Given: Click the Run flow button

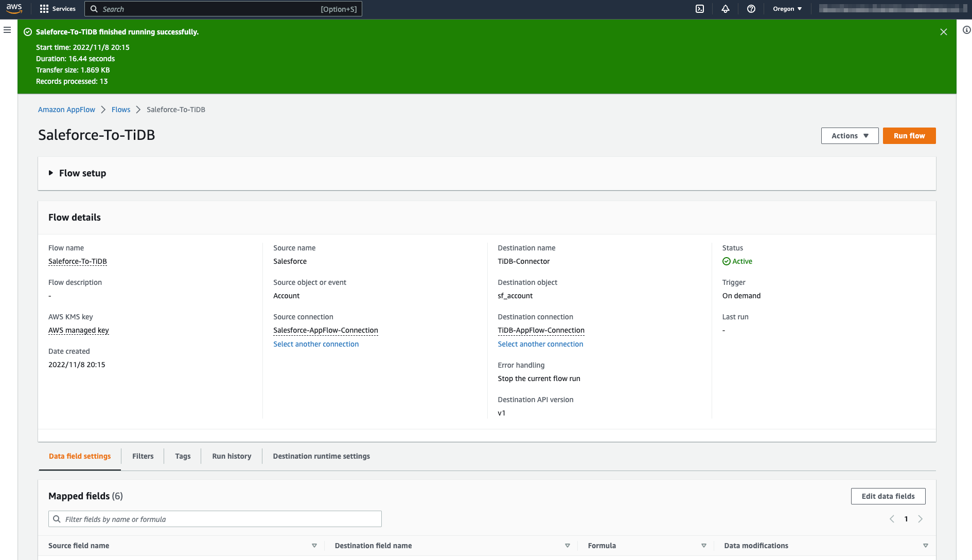Looking at the screenshot, I should (x=909, y=136).
